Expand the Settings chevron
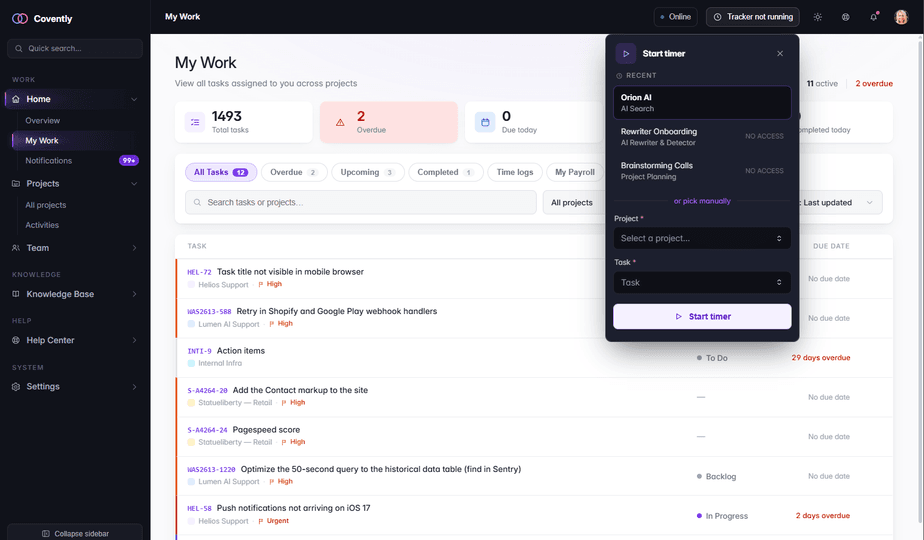The image size is (924, 540). coord(134,387)
